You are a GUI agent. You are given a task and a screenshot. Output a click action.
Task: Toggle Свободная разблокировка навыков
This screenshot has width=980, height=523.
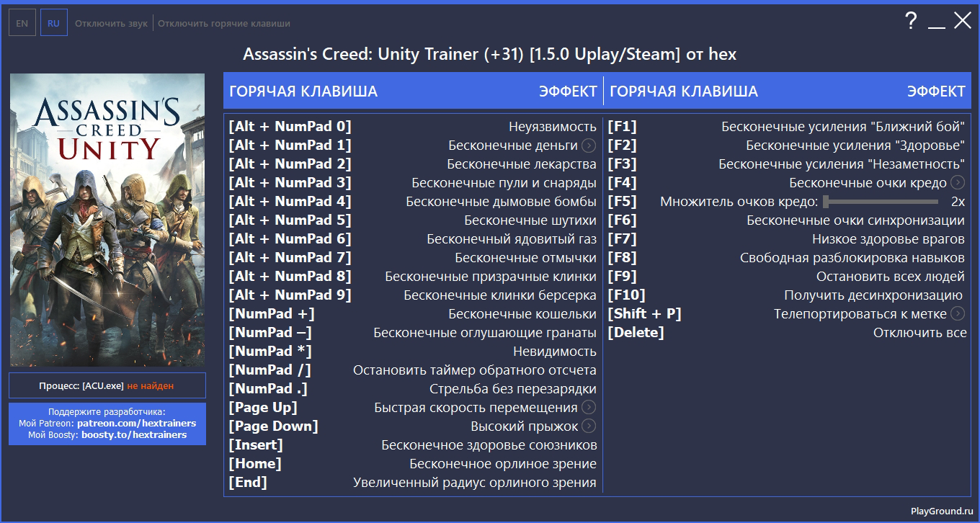pos(852,258)
